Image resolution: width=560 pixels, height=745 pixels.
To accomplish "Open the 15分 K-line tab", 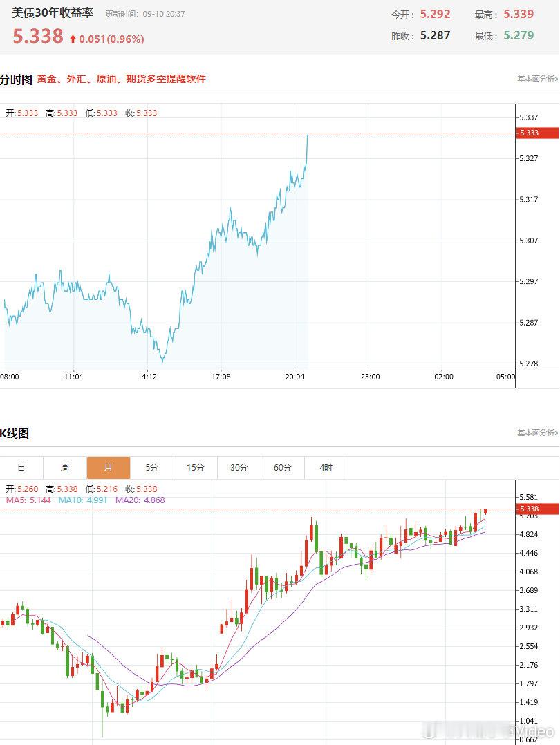I will click(196, 467).
